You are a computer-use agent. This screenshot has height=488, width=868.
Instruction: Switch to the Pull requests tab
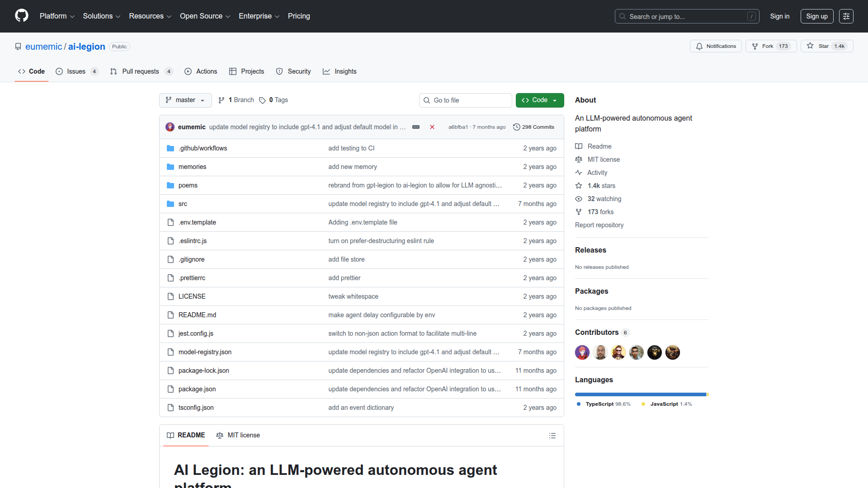point(141,71)
